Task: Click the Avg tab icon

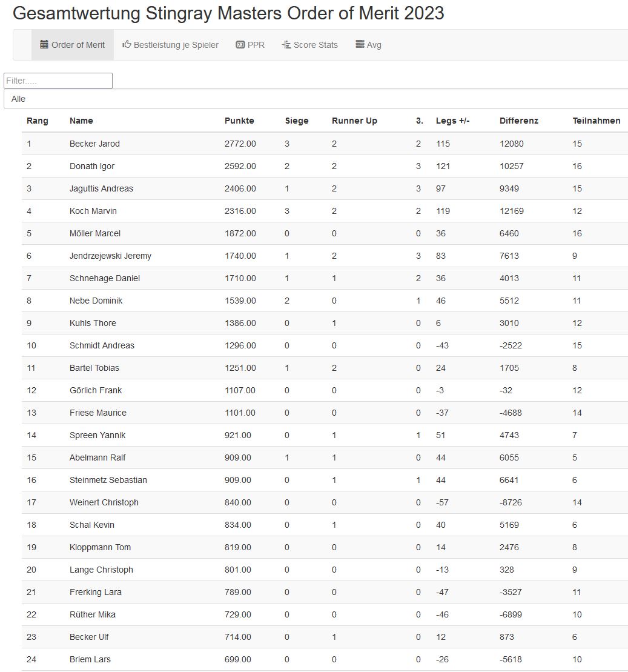Action: point(360,45)
